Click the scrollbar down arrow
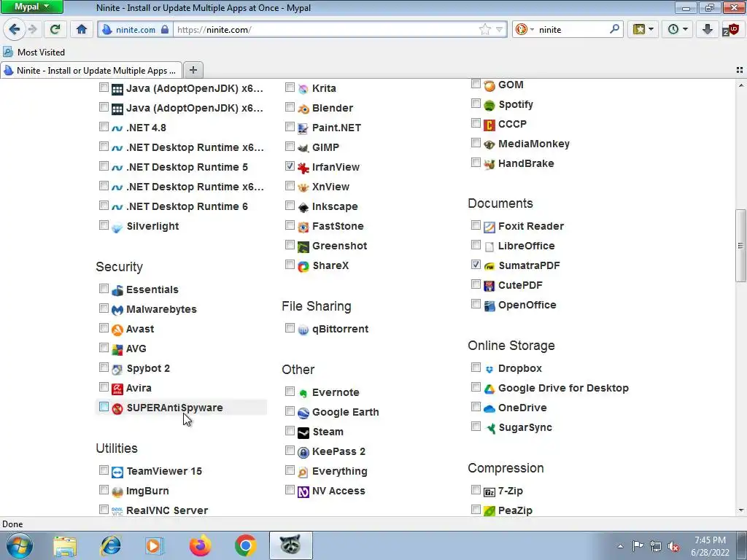747x560 pixels. click(x=740, y=510)
